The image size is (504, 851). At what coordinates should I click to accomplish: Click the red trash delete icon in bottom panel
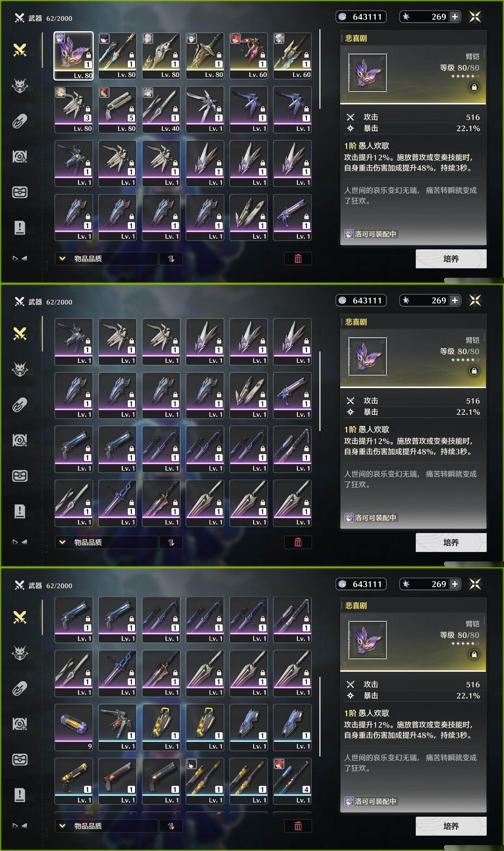tap(298, 826)
